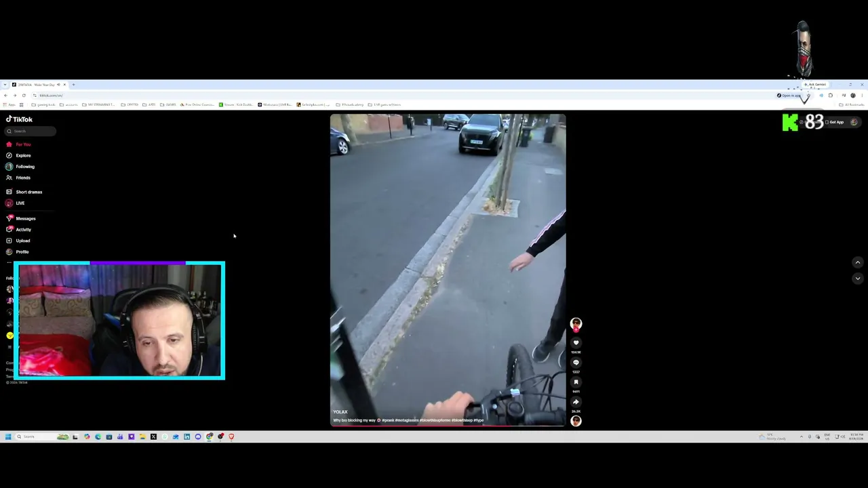This screenshot has height=488, width=868.
Task: Click the browser forward arrow
Action: point(14,96)
